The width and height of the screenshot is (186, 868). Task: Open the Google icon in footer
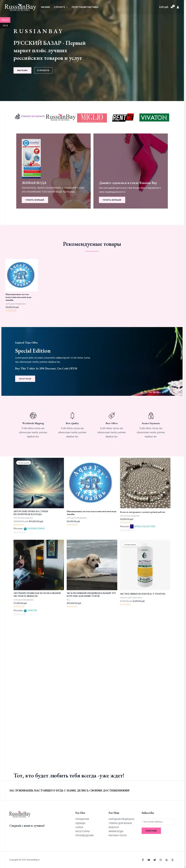(166, 860)
